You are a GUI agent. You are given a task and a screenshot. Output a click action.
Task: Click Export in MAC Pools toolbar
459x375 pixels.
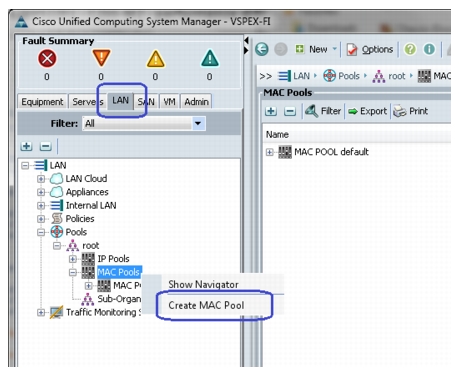tap(367, 111)
